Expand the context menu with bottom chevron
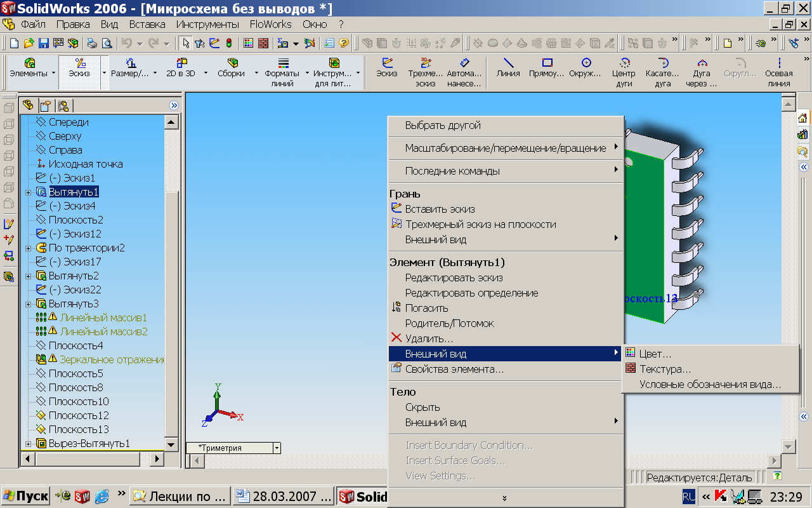The width and height of the screenshot is (812, 508). tap(505, 498)
